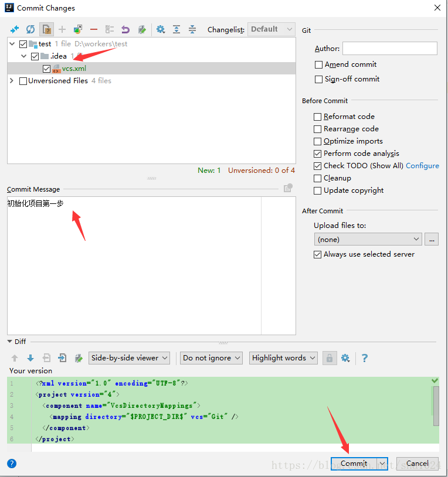The image size is (448, 477).
Task: Uncheck Always use selected server
Action: 317,255
